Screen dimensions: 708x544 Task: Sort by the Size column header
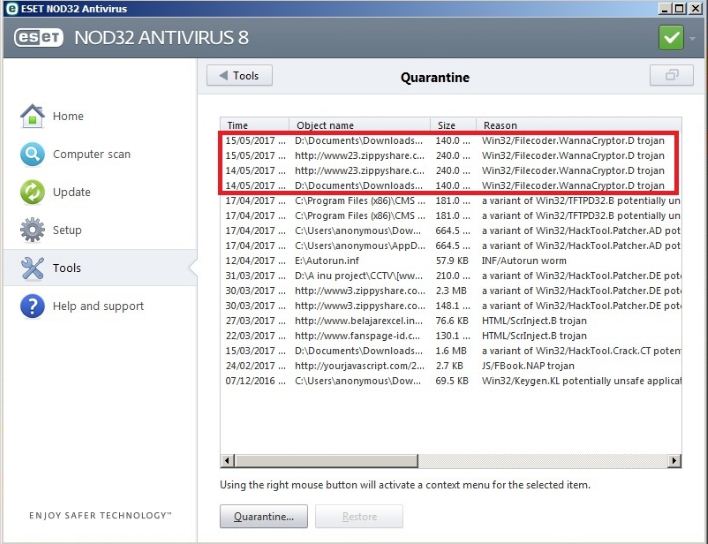point(453,125)
